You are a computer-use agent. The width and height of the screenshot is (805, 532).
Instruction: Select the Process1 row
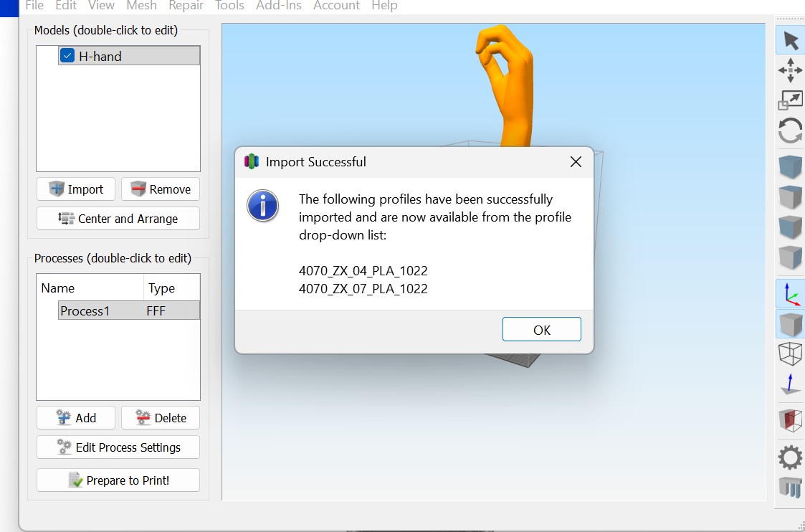(129, 310)
